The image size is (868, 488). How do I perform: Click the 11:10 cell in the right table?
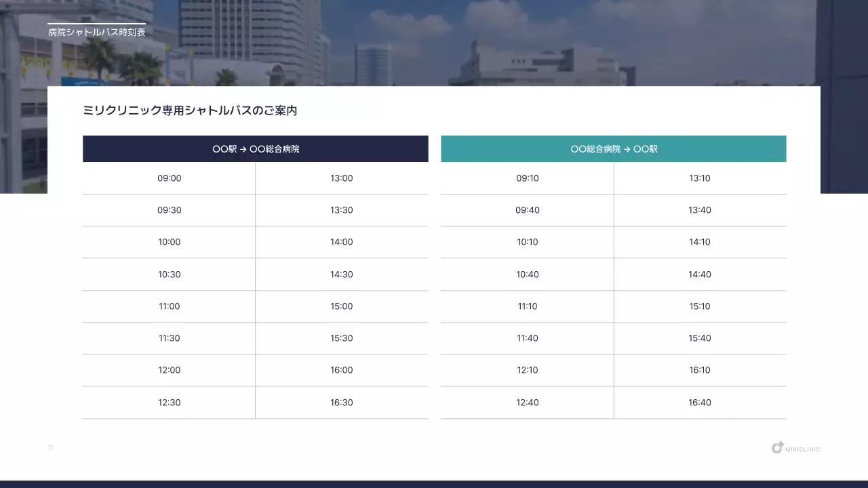point(527,306)
